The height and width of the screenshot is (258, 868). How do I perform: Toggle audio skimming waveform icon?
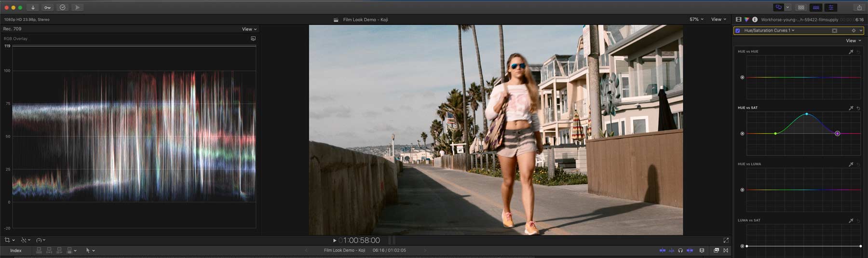point(671,251)
